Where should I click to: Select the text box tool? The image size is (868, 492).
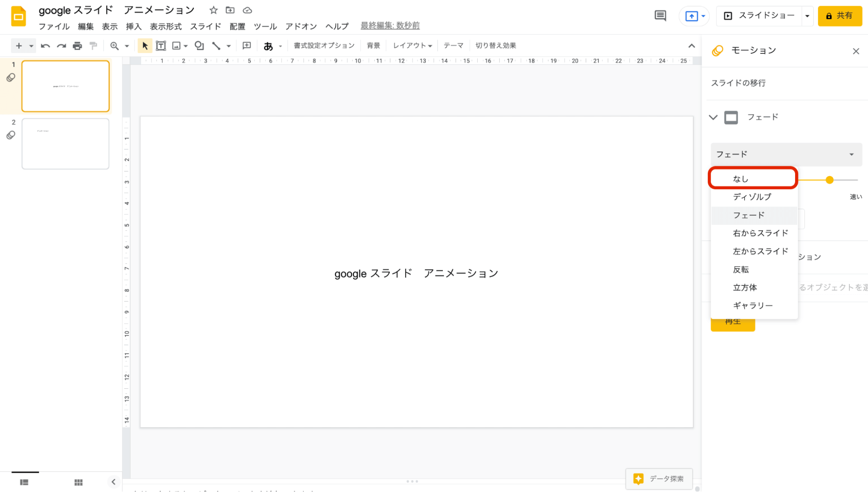(x=161, y=46)
